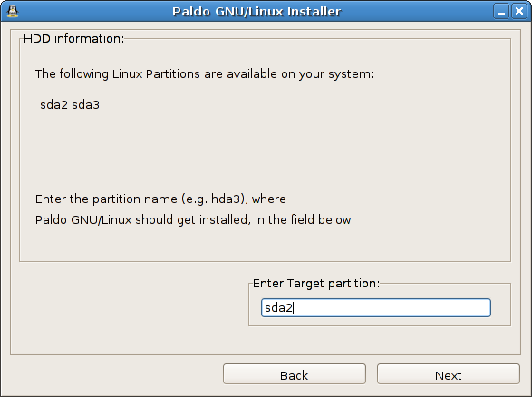This screenshot has height=397, width=532.
Task: Click the 'Paldo GNU/Linux Installer' window title
Action: pyautogui.click(x=256, y=12)
